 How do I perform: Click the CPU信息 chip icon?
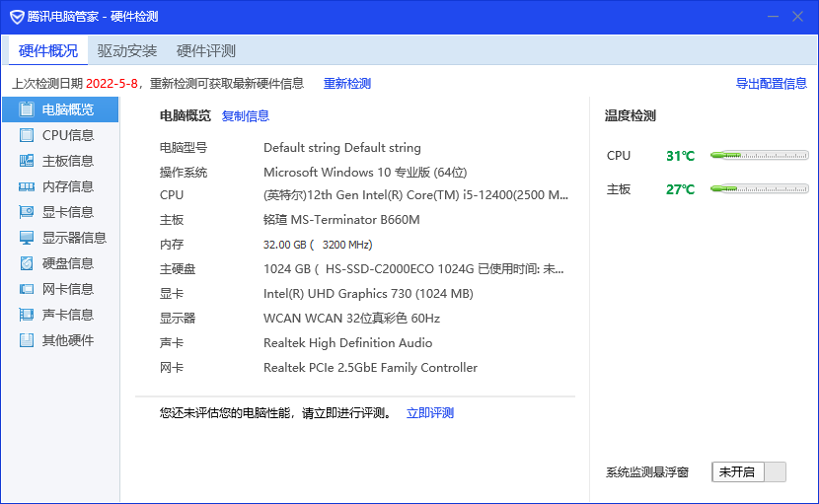(x=26, y=135)
